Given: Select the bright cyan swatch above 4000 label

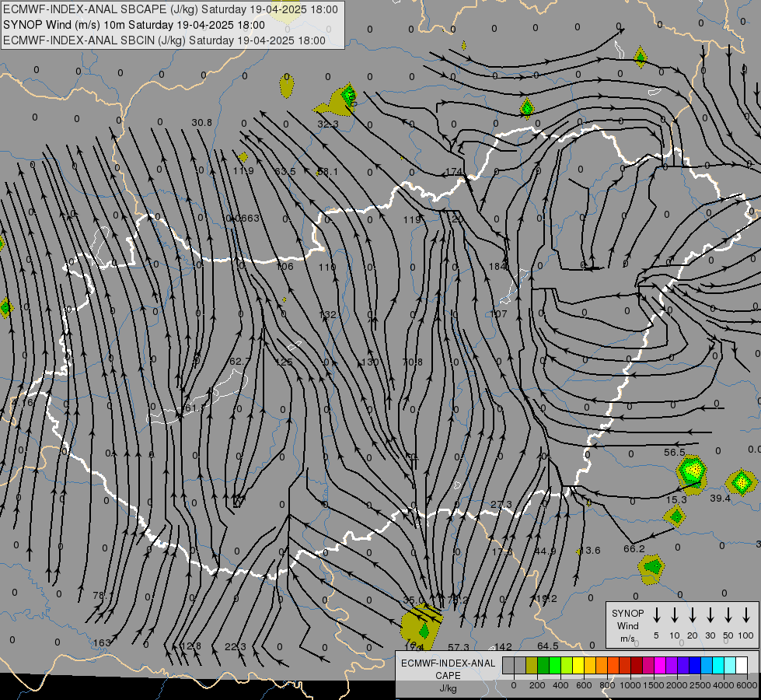Looking at the screenshot, I should click(718, 665).
